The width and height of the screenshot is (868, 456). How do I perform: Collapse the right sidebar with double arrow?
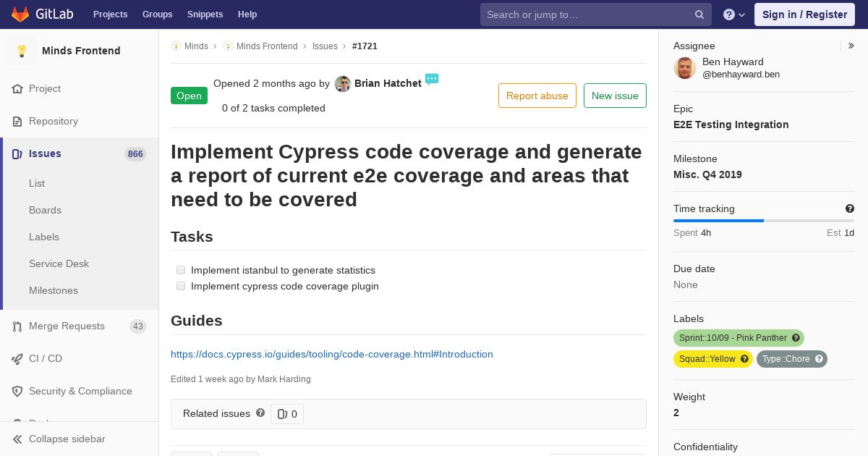click(851, 46)
